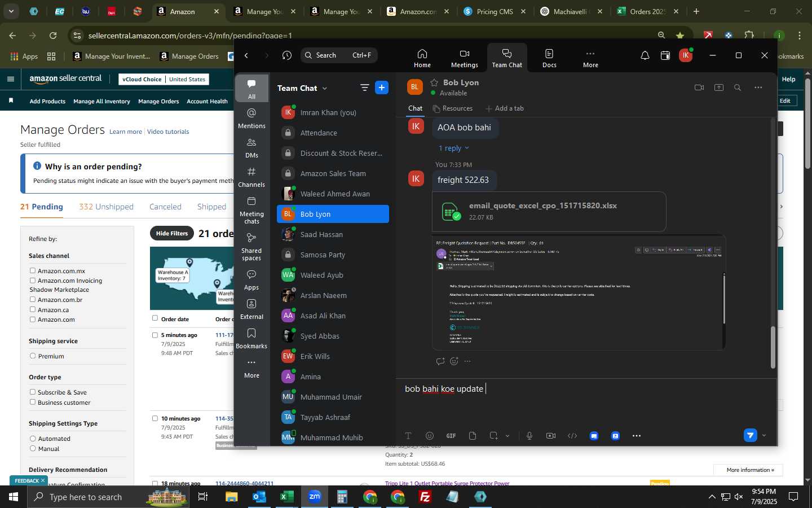
Task: Go back with the left arrow in Zoom
Action: pos(246,55)
